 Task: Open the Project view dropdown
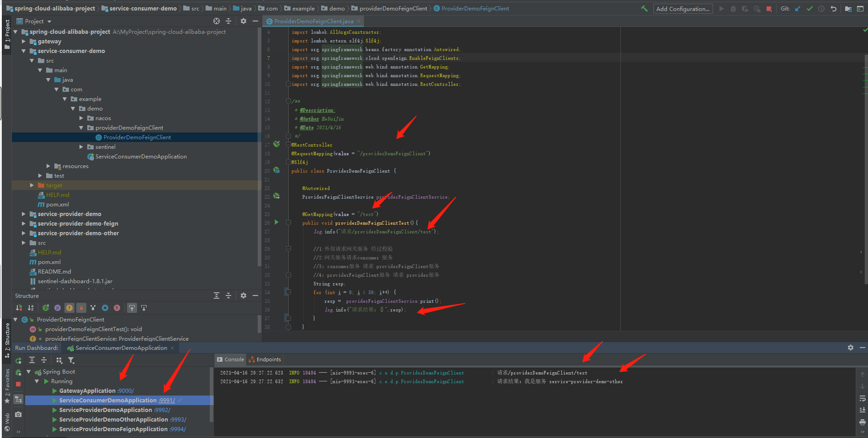click(x=34, y=21)
